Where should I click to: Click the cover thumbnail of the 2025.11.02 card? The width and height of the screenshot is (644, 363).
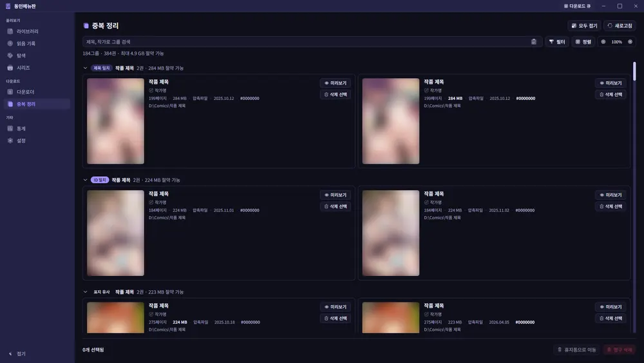pyautogui.click(x=391, y=233)
